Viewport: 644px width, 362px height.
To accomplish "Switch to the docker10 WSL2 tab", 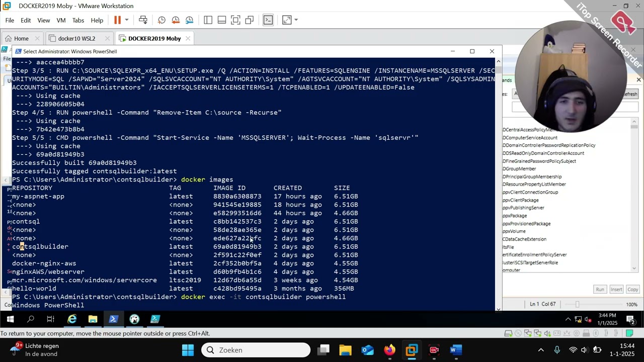I will pos(76,39).
